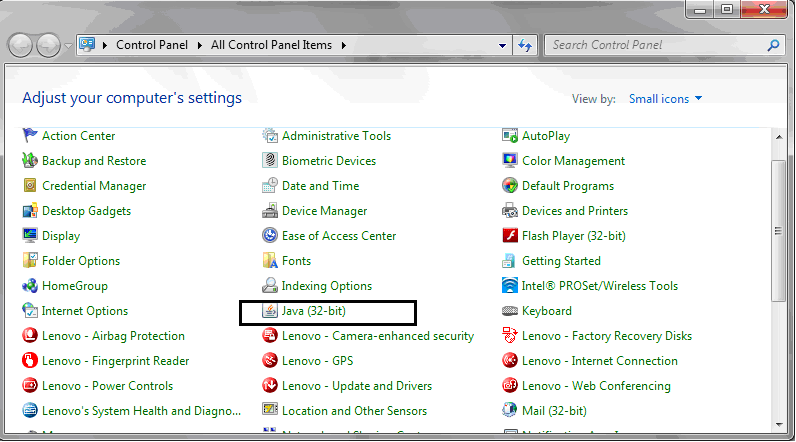Open the Indexing Options icon

coord(270,285)
